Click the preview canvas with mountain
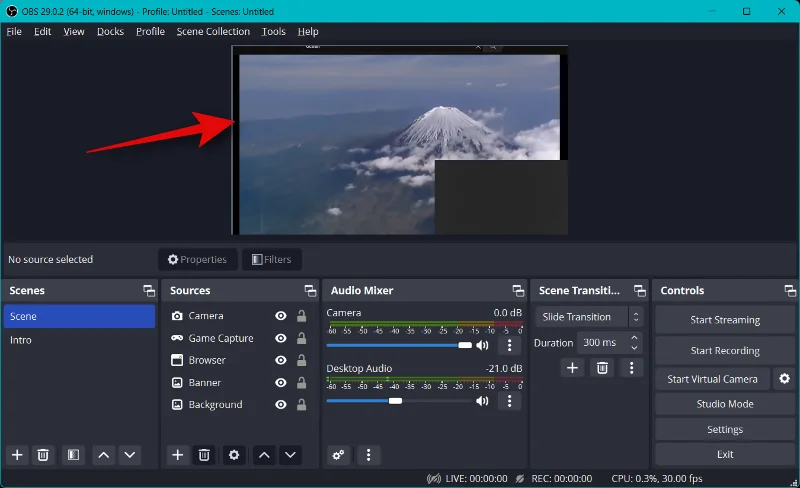 tap(399, 140)
